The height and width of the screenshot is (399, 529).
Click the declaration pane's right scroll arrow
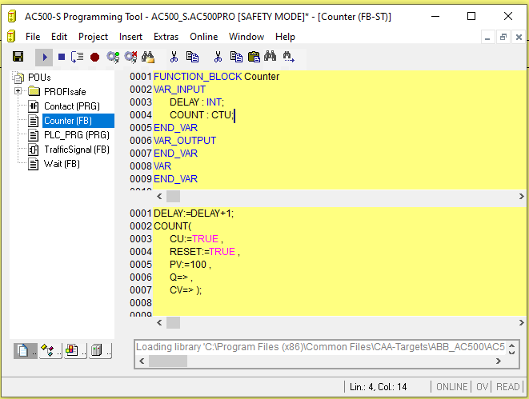point(521,196)
